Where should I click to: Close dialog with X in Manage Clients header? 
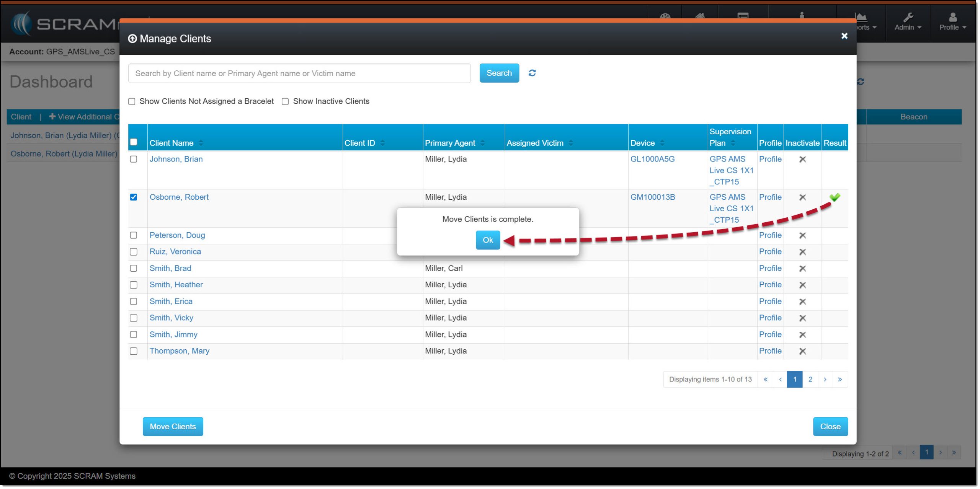844,36
